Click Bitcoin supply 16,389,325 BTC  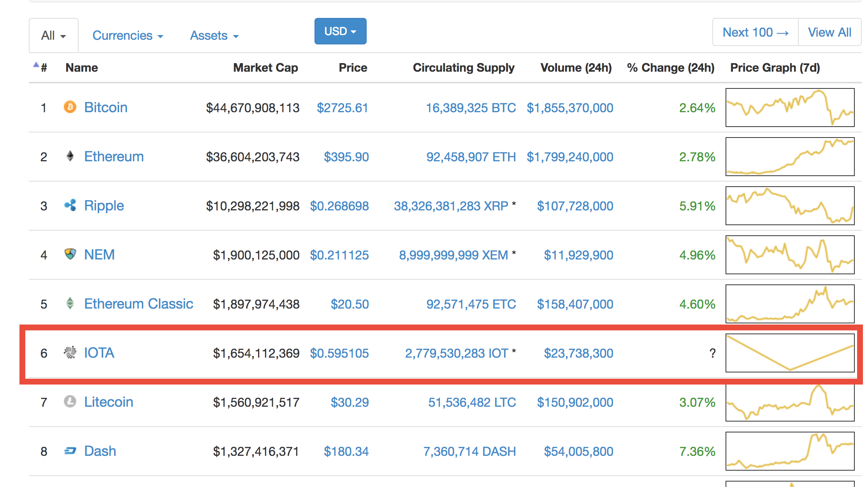471,108
